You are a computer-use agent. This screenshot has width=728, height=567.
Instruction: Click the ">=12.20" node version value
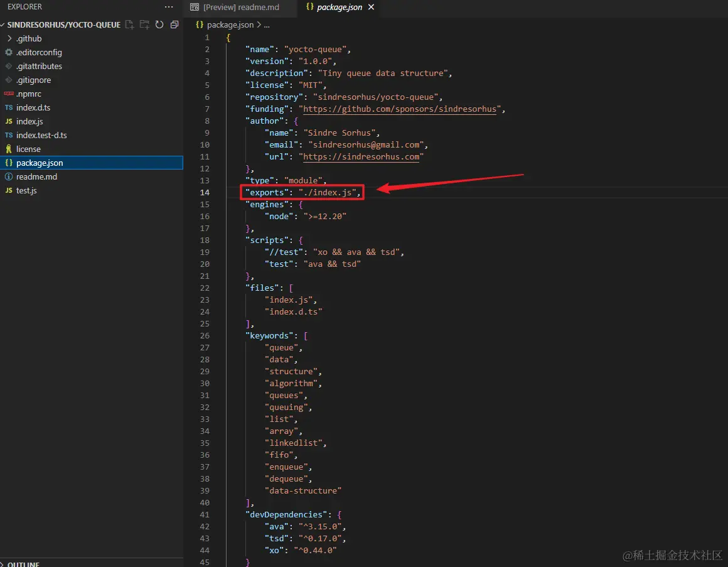click(x=325, y=217)
